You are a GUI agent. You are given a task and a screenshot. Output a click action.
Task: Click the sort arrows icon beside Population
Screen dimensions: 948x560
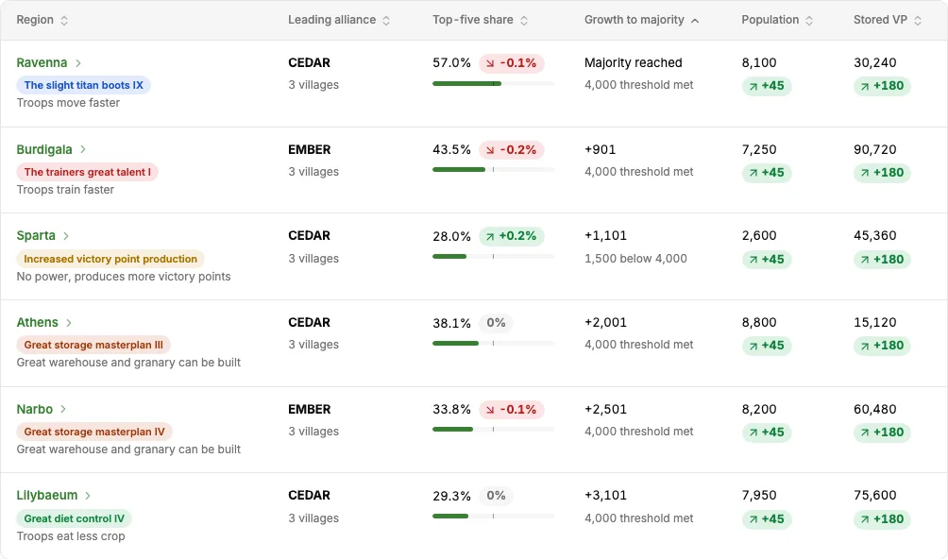pos(809,21)
